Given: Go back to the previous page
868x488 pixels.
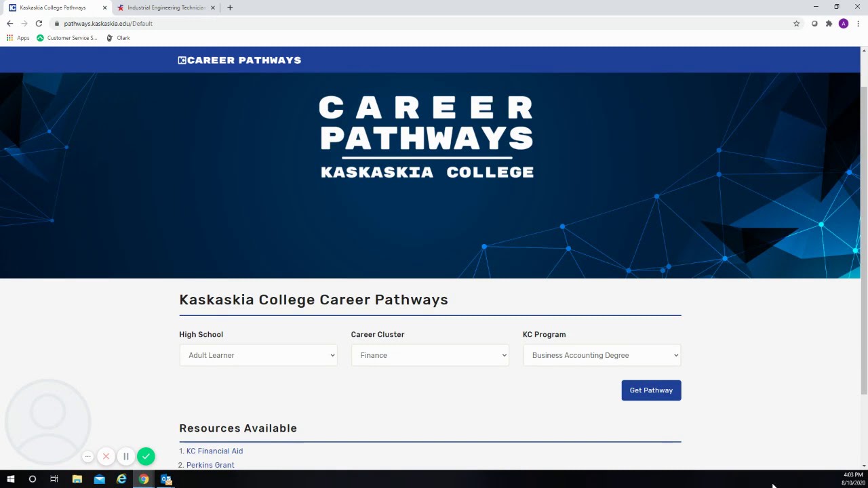Looking at the screenshot, I should 9,23.
